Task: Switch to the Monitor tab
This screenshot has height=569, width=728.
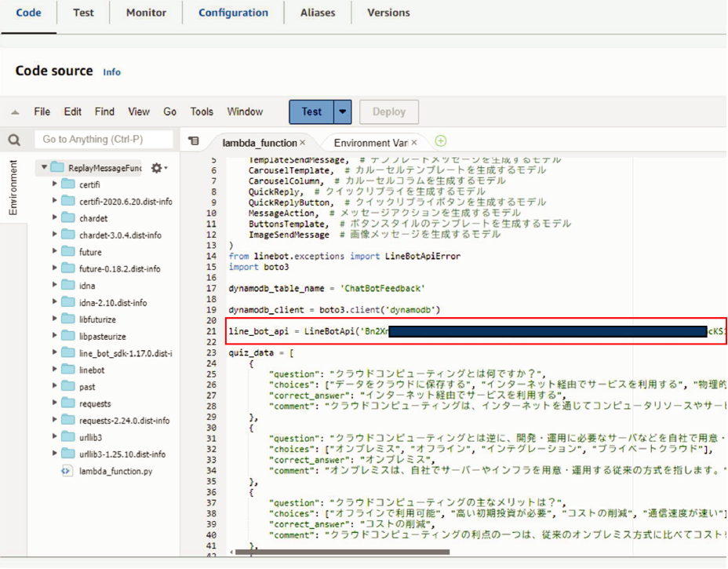Action: tap(146, 13)
